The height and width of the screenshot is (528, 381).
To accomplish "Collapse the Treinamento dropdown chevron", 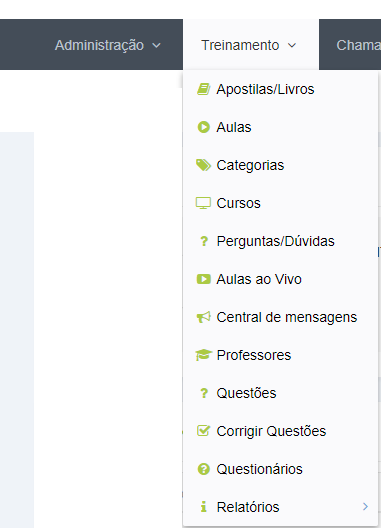I will point(292,45).
